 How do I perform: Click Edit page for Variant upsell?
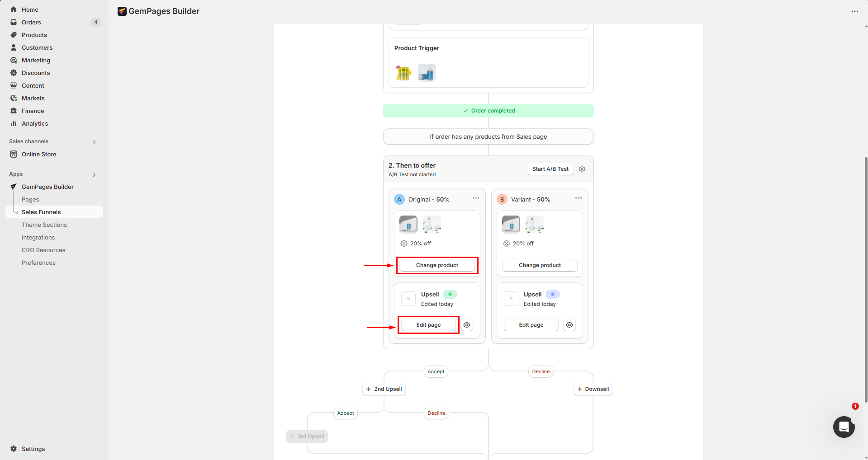(531, 325)
